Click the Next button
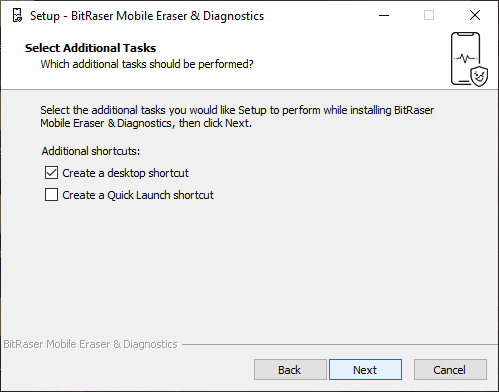Viewport: 499px width, 392px height. [365, 370]
